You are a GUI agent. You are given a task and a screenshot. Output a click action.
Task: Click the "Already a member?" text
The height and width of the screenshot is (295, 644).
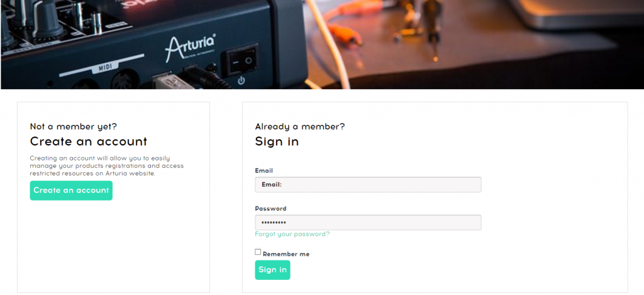[300, 126]
